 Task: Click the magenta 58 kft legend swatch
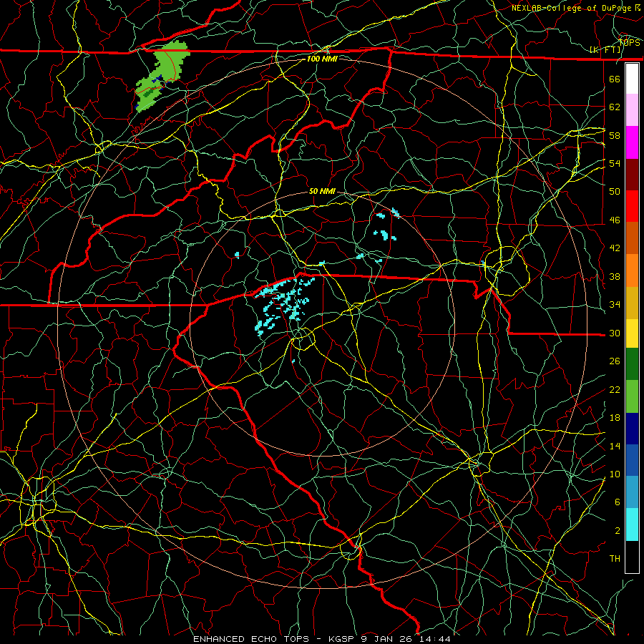tap(632, 142)
